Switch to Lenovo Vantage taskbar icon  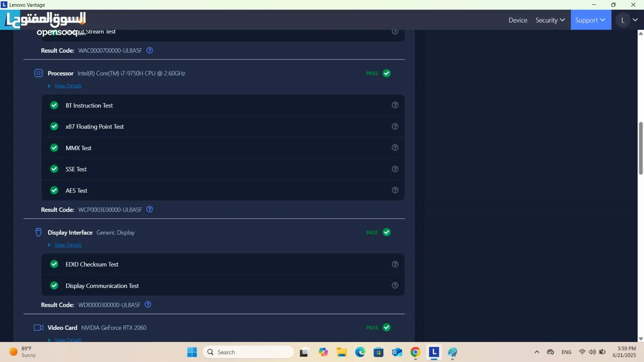pos(434,352)
